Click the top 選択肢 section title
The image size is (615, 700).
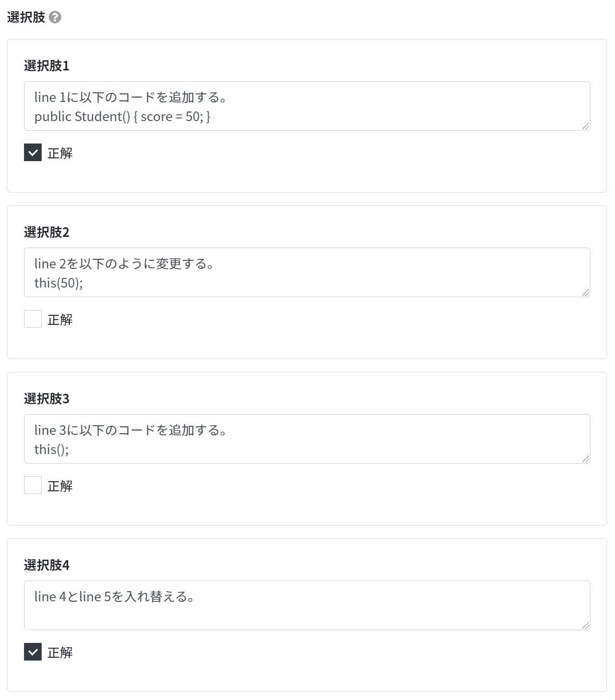click(x=26, y=17)
